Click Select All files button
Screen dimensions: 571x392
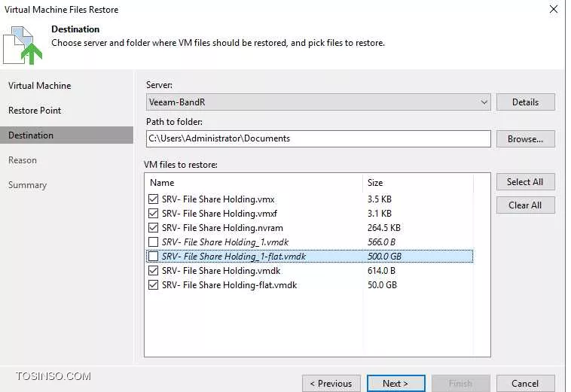[x=526, y=182]
